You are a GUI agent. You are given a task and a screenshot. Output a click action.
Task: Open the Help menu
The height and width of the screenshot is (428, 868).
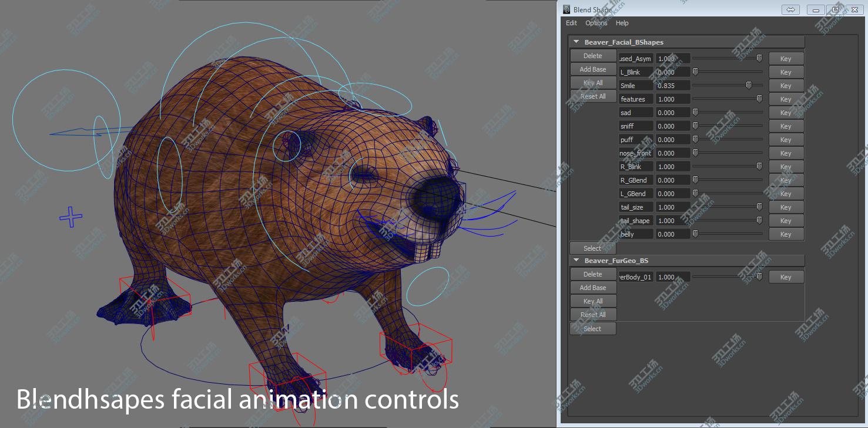pyautogui.click(x=622, y=23)
